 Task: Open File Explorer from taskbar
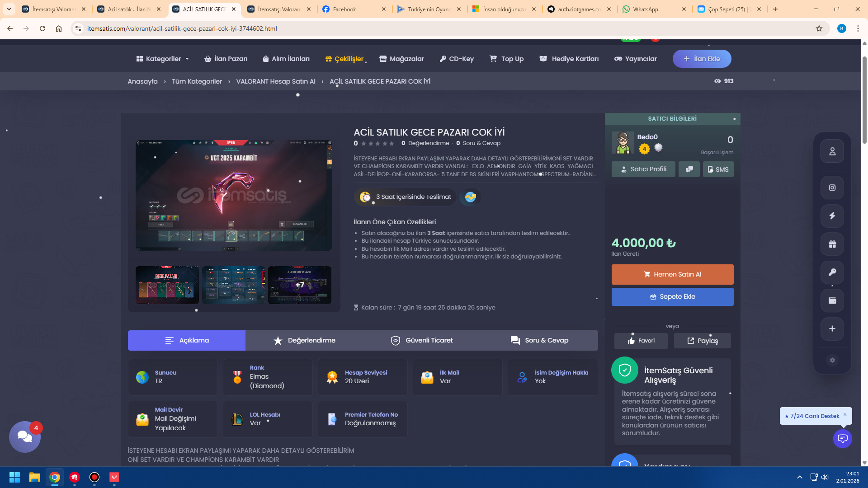(x=35, y=477)
